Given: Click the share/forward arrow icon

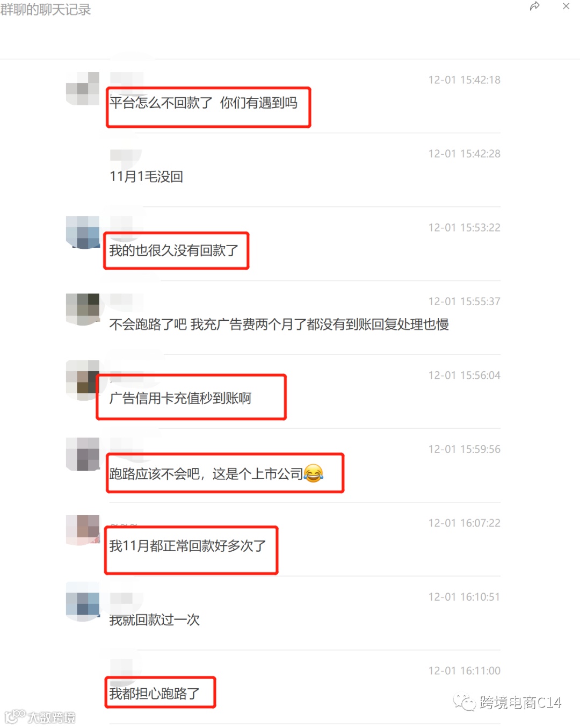Looking at the screenshot, I should point(534,6).
